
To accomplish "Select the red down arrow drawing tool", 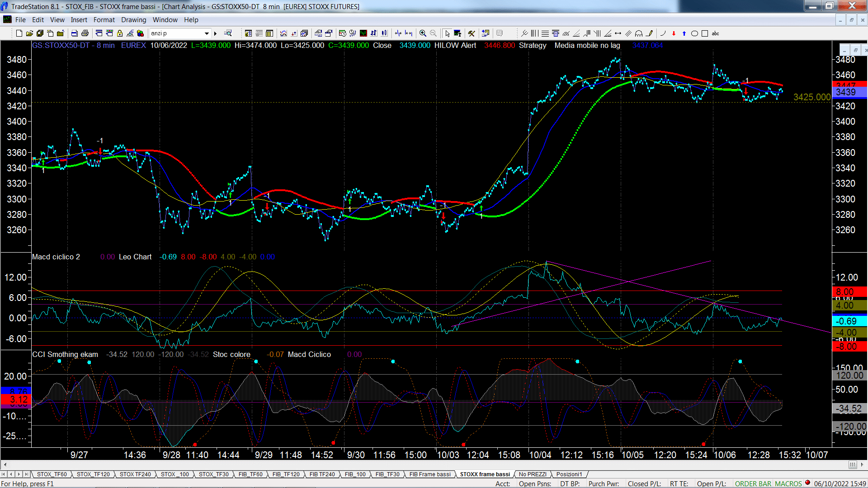I will click(x=674, y=33).
